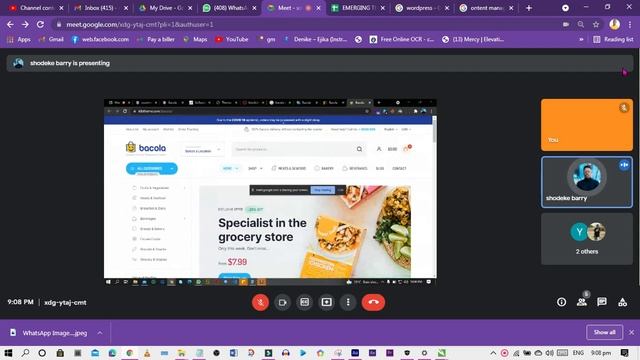Reload the Meet page

point(40,24)
